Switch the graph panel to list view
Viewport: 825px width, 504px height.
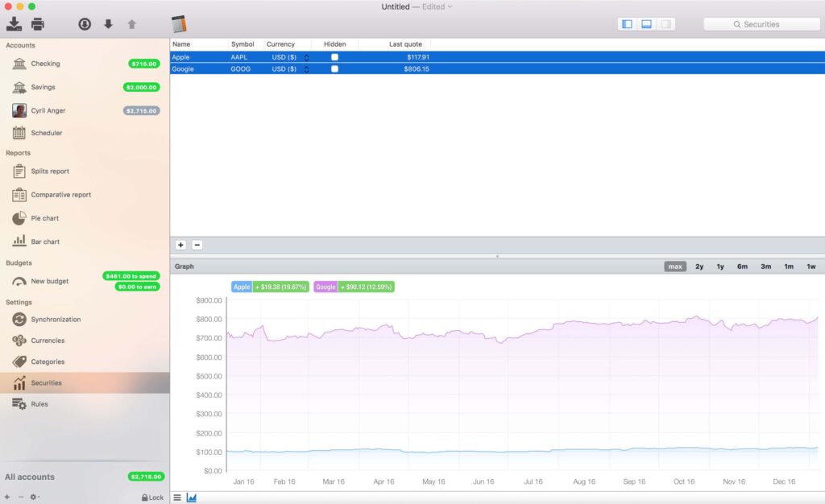click(176, 497)
